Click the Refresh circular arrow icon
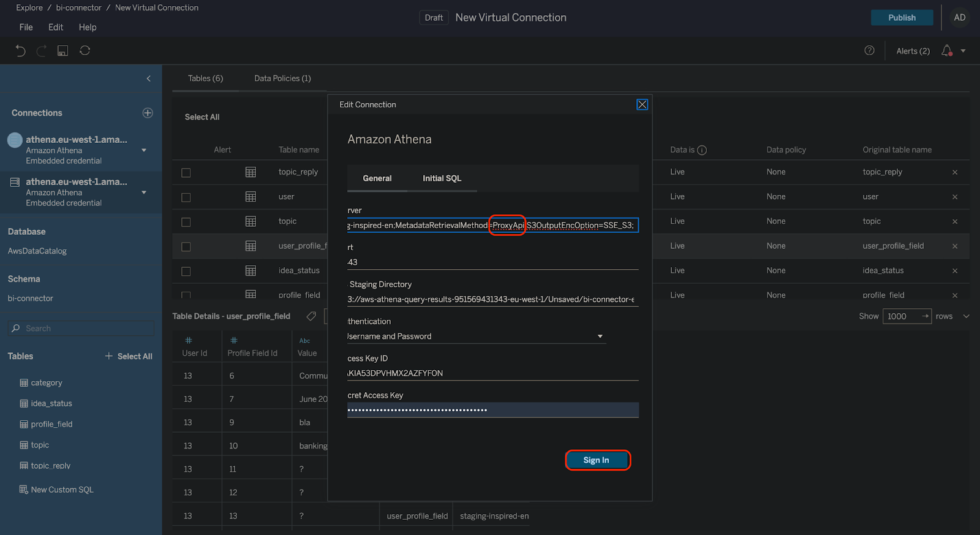 pyautogui.click(x=85, y=50)
